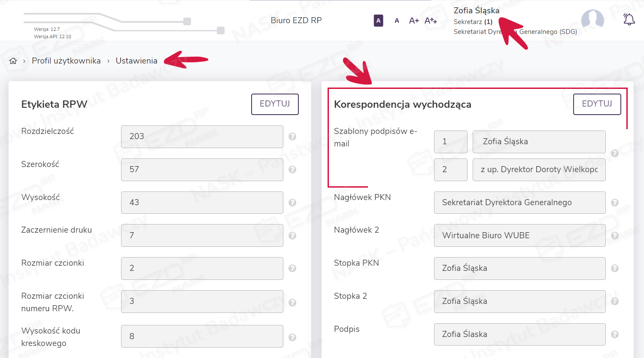Show help for Stopka 2 field

(615, 301)
